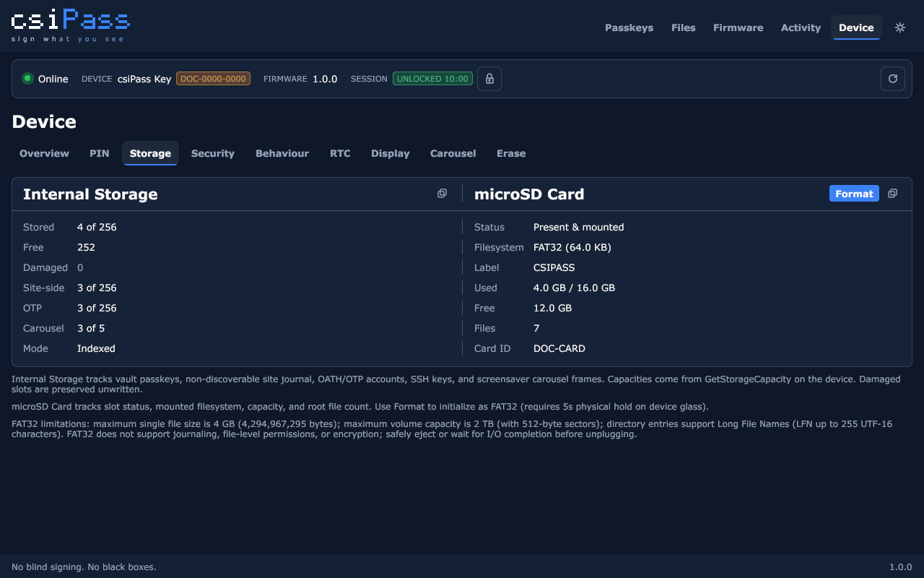Switch to the RTC tab
The width and height of the screenshot is (924, 578).
tap(340, 153)
